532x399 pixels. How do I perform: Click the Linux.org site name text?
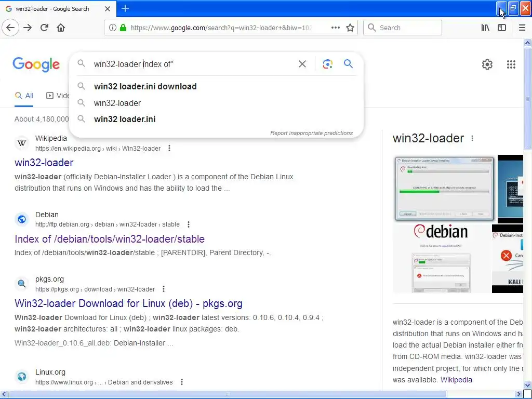tap(50, 372)
